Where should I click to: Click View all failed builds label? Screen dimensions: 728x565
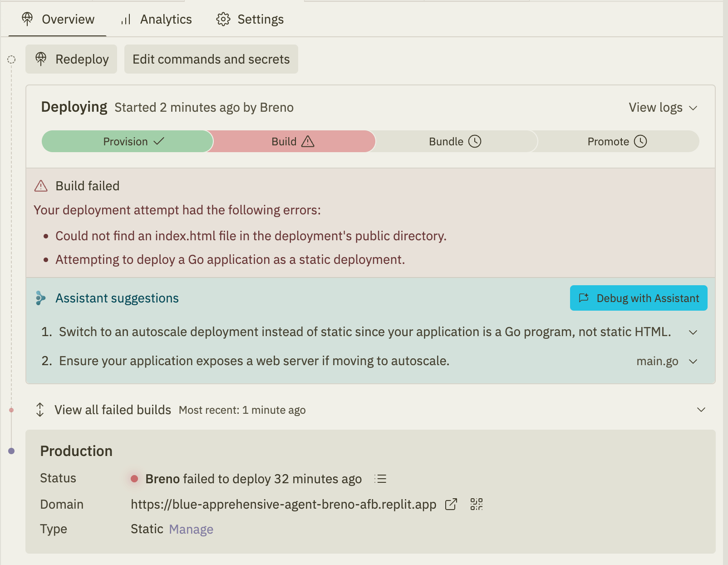pyautogui.click(x=113, y=410)
